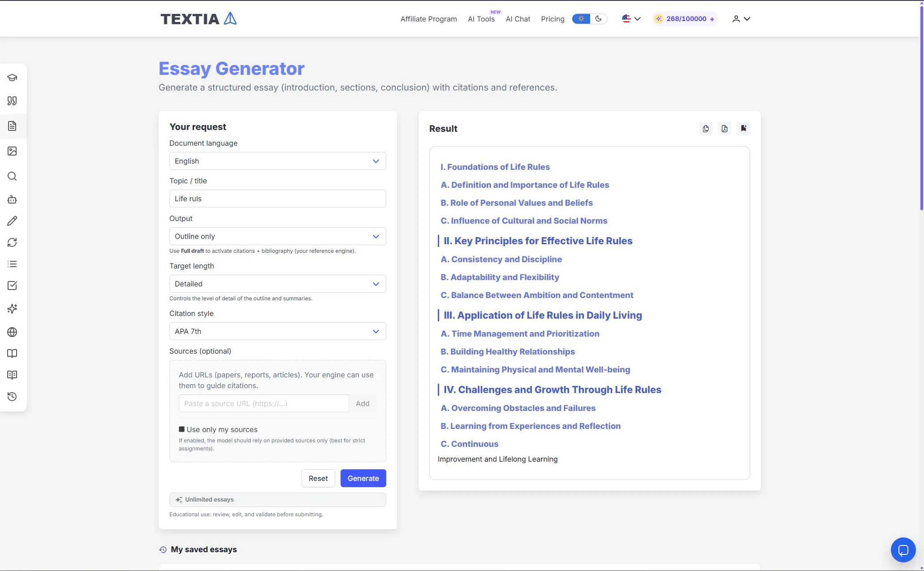Open Affiliate Program in the top menu
This screenshot has width=924, height=571.
428,19
